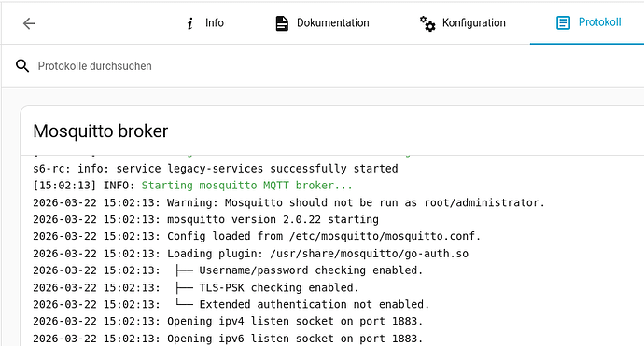
Task: Click the root/administrator warning log line
Action: point(288,202)
